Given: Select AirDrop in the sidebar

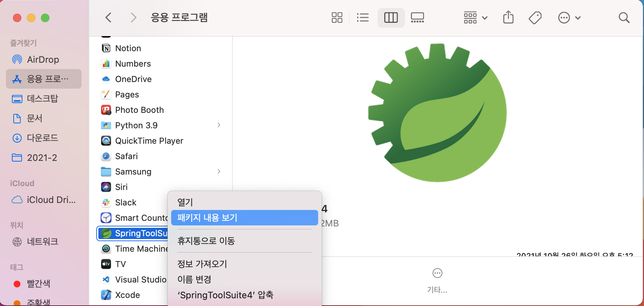Looking at the screenshot, I should point(44,60).
